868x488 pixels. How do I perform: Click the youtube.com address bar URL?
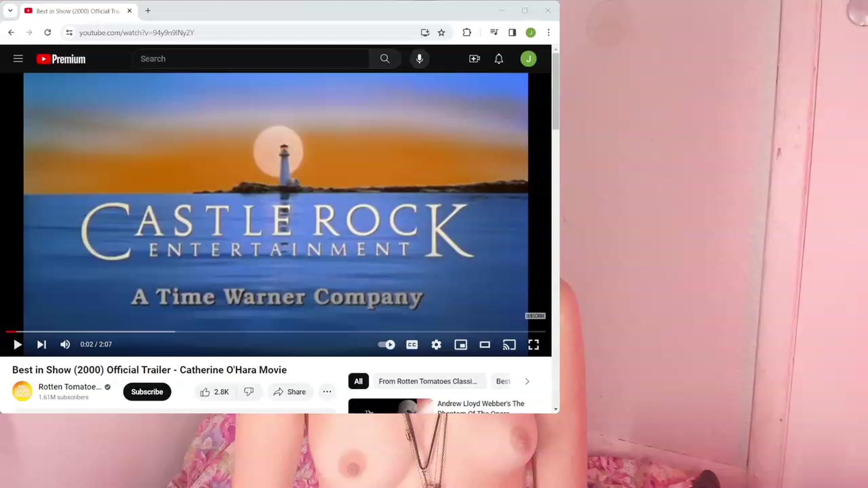137,33
